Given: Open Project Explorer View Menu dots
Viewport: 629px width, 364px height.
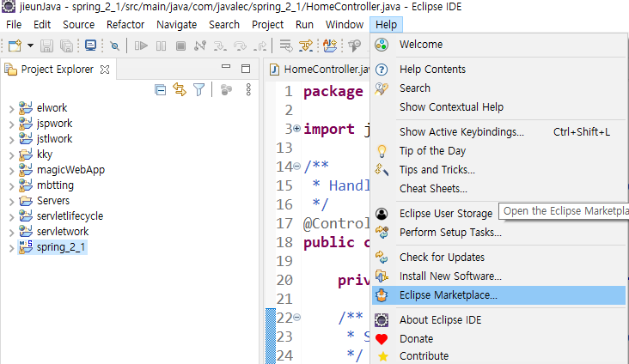Looking at the screenshot, I should pos(248,90).
